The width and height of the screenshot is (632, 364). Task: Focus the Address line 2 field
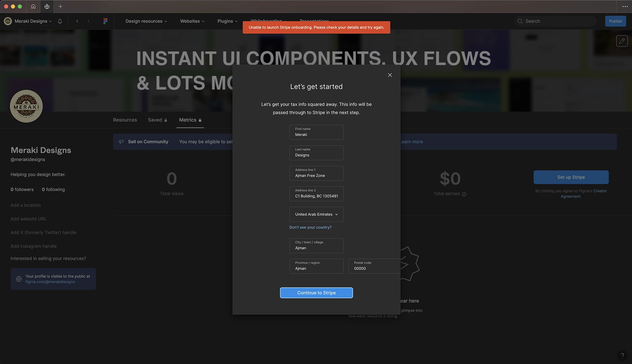[316, 194]
